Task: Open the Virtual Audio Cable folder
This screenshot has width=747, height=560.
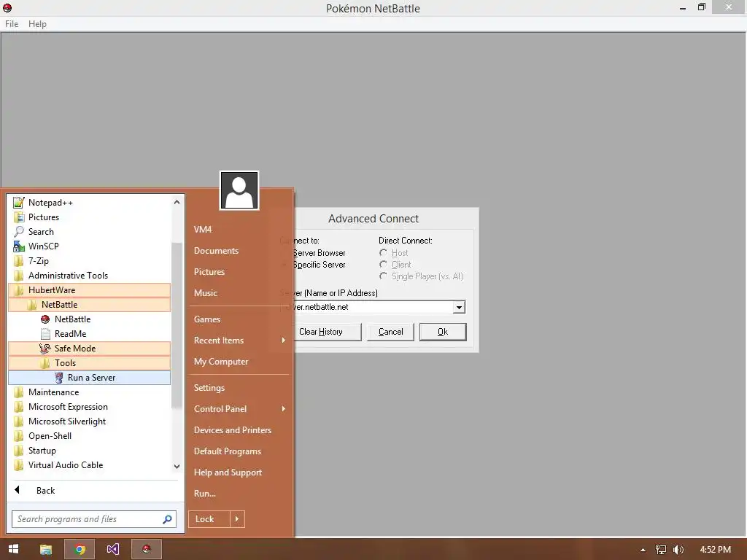Action: point(89,465)
